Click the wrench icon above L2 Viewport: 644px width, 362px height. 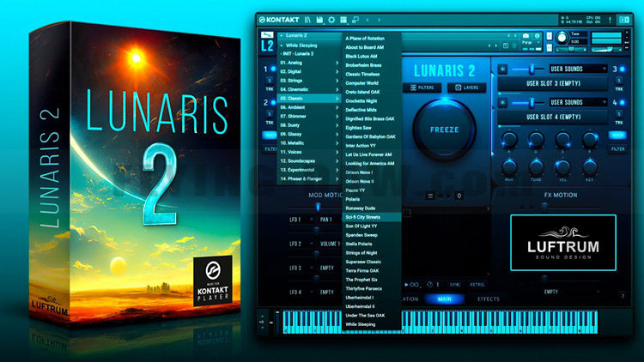click(267, 35)
